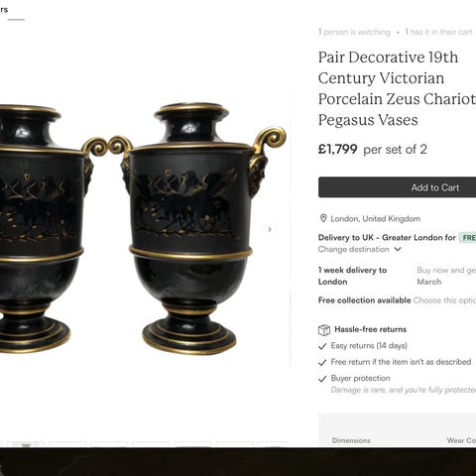Click the £1,799 price text
Image resolution: width=476 pixels, height=476 pixels.
pyautogui.click(x=337, y=149)
